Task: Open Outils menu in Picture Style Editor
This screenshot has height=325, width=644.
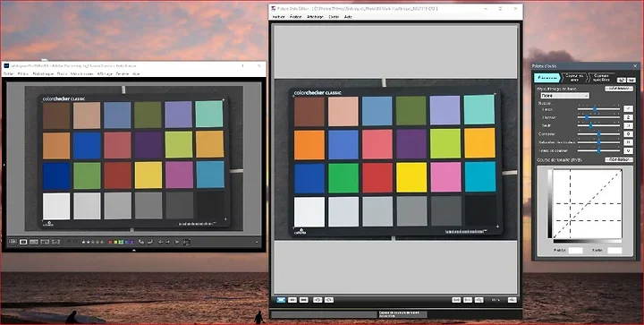Action: [334, 17]
